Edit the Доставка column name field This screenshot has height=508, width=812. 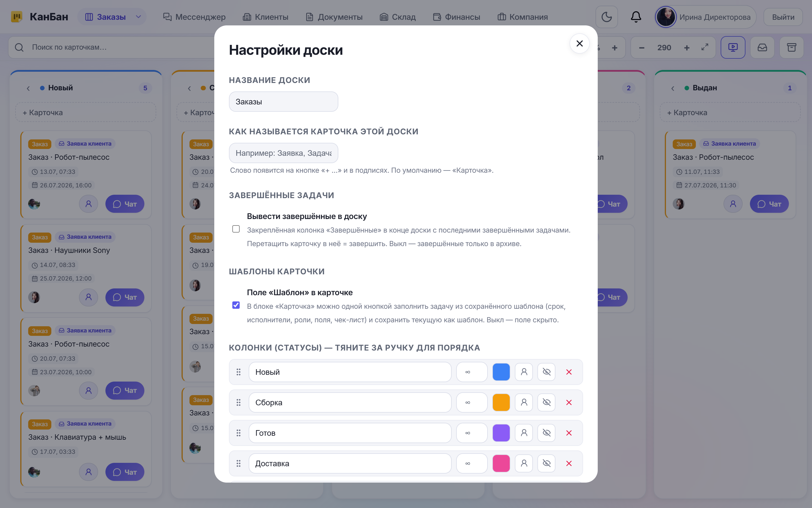350,463
